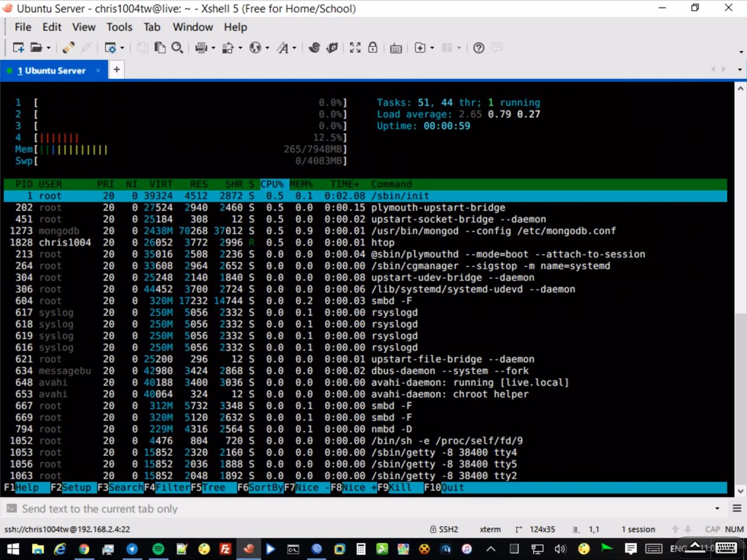
Task: Open the Xftp file transfer icon
Action: pyautogui.click(x=332, y=48)
